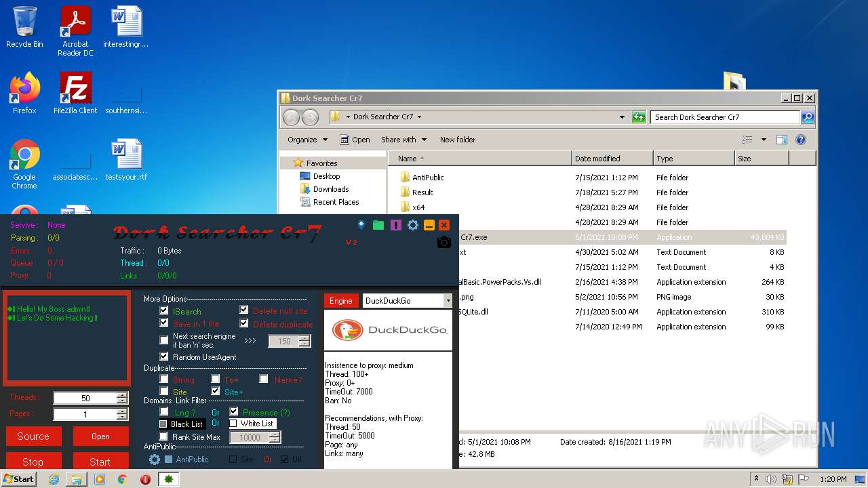Click New folder in Explorer toolbar
This screenshot has width=868, height=488.
click(458, 140)
